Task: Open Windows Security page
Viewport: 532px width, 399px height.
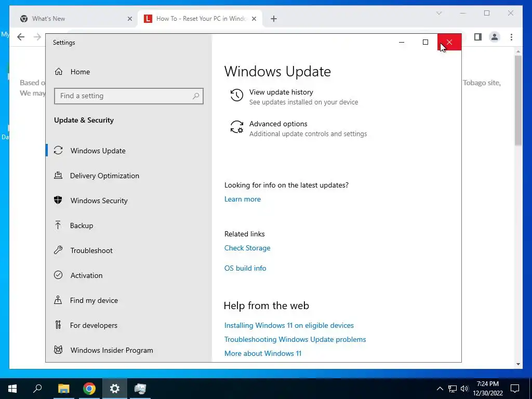Action: coord(129,201)
